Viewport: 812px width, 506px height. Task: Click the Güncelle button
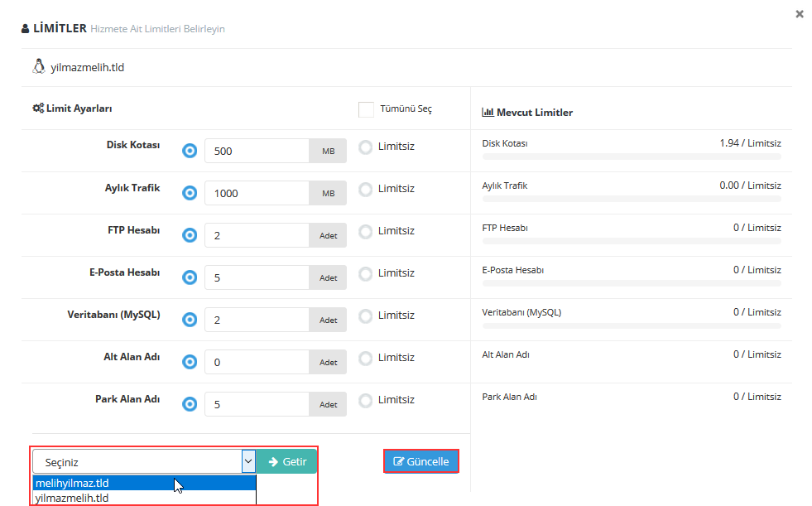(421, 461)
